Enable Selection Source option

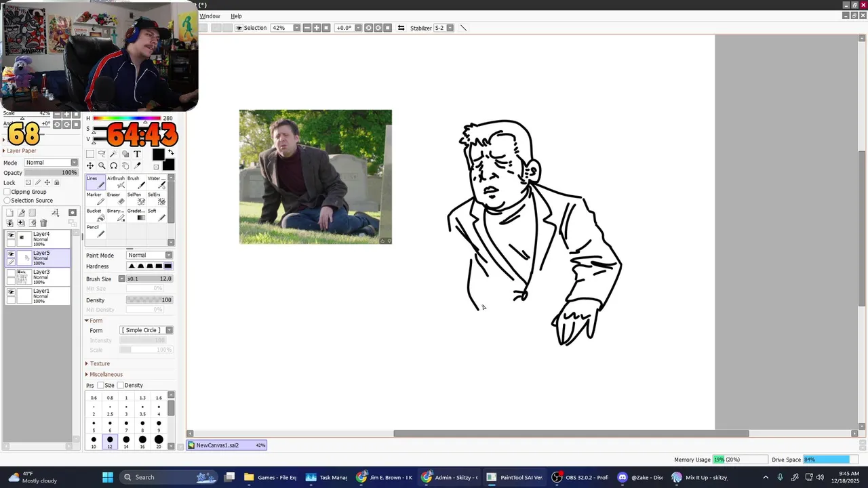point(7,201)
